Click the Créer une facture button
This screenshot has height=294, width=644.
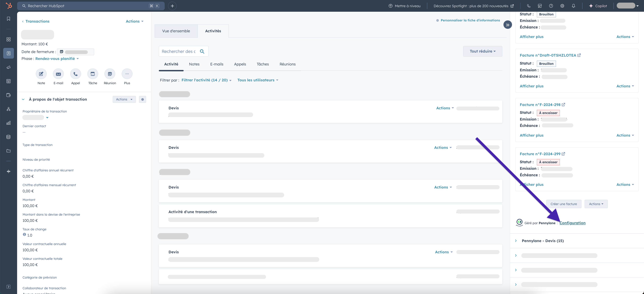[x=563, y=204]
